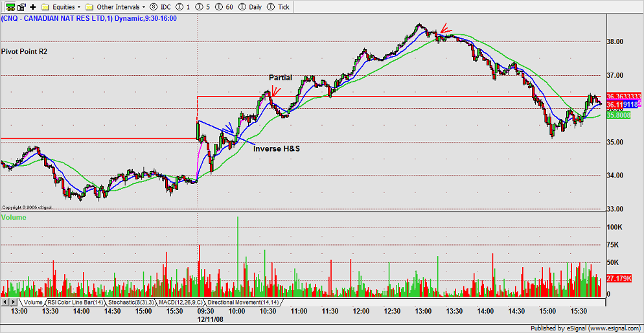Click the right tab scroll arrow
This screenshot has width=644, height=333.
(13, 302)
